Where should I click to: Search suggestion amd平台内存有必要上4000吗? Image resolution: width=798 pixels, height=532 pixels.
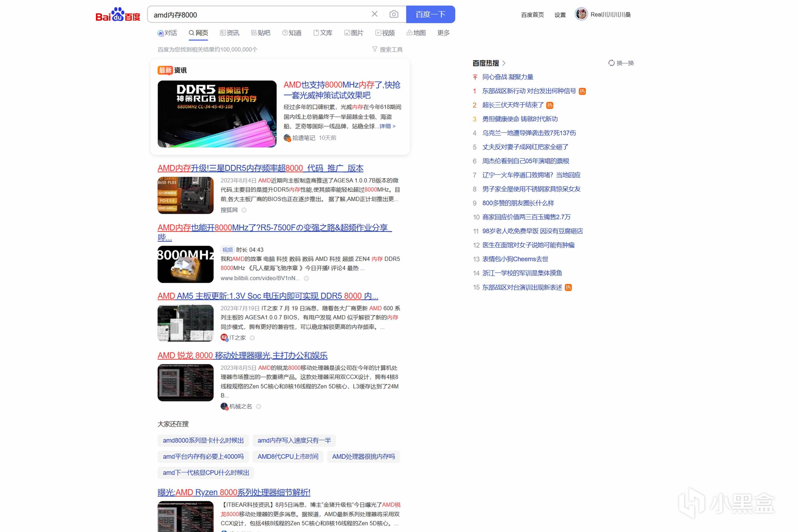(x=203, y=457)
